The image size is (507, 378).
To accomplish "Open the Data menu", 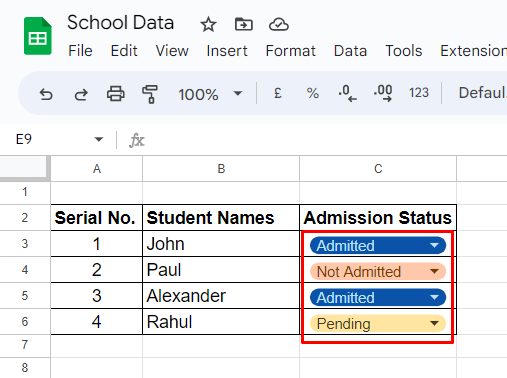I will 350,51.
